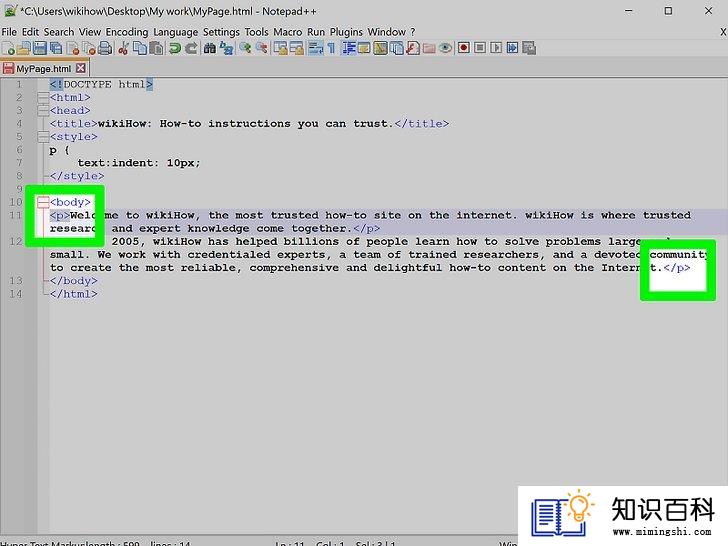Click the Copy toolbar icon

tap(140, 48)
